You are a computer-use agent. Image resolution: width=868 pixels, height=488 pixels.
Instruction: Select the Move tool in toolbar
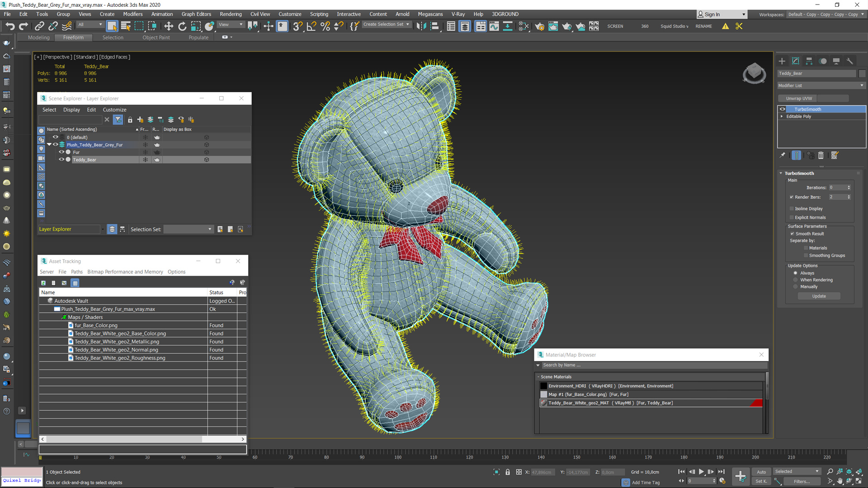pyautogui.click(x=169, y=26)
